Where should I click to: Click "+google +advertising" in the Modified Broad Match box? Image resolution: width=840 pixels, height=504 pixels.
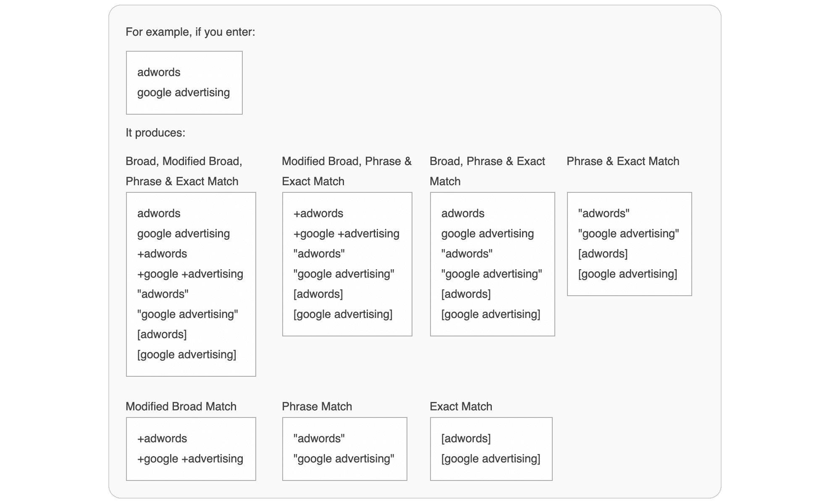click(x=190, y=459)
